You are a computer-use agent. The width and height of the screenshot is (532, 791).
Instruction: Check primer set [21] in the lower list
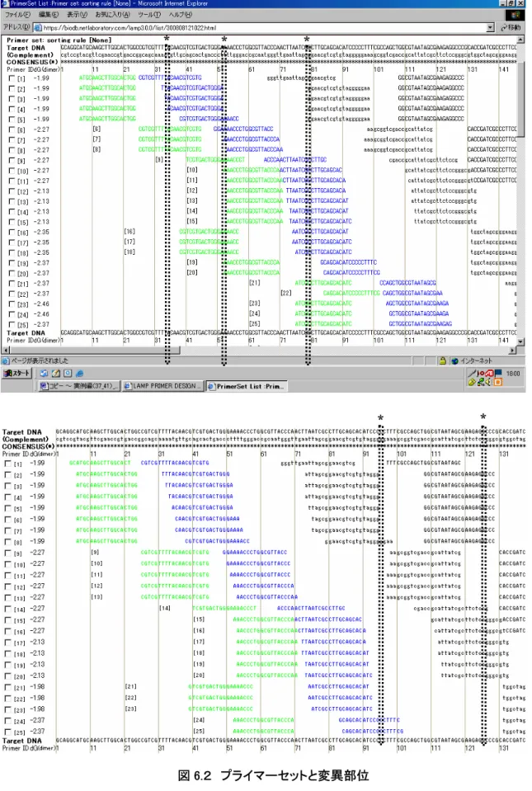7,688
